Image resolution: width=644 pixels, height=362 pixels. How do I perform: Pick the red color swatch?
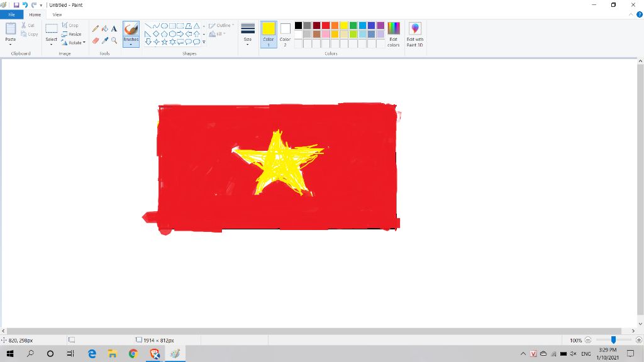coord(326,25)
